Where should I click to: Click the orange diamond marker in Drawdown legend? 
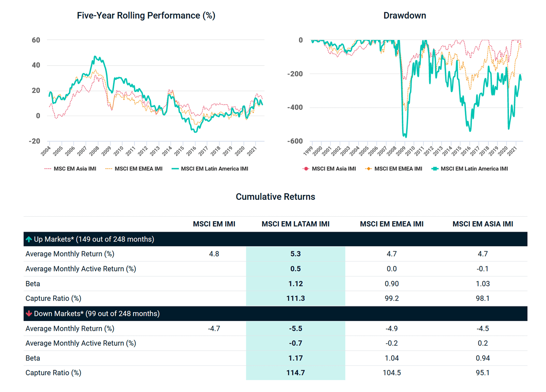click(x=368, y=169)
